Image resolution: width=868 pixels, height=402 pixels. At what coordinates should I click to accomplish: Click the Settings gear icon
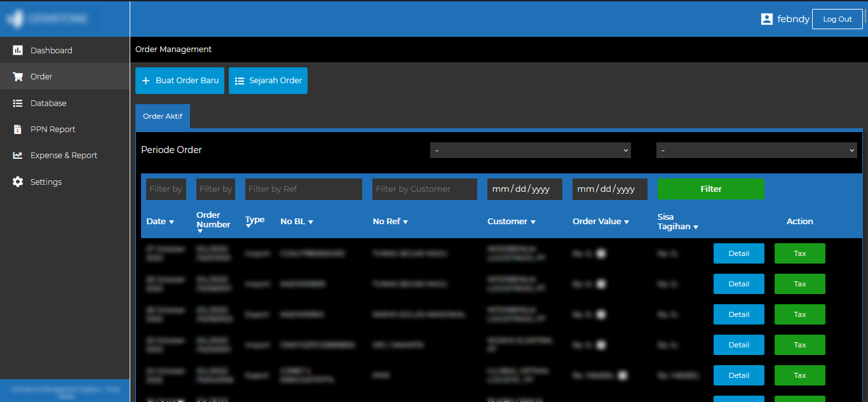pos(18,182)
